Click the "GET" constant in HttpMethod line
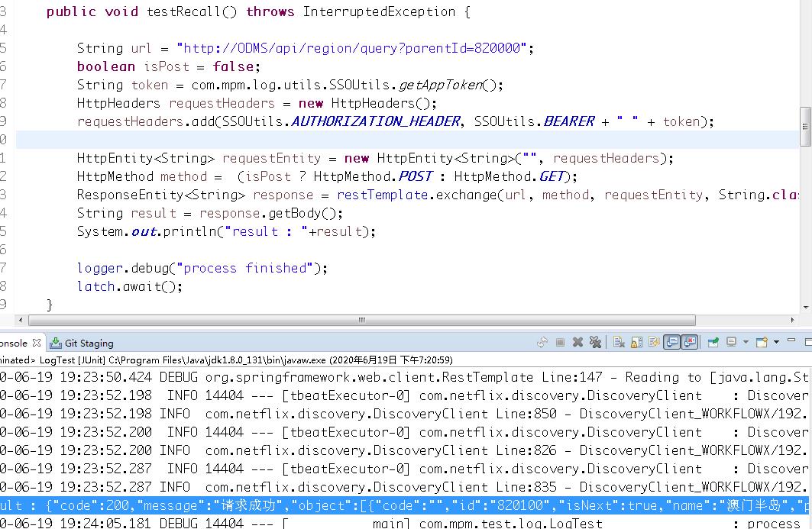Image resolution: width=812 pixels, height=529 pixels. coord(551,176)
